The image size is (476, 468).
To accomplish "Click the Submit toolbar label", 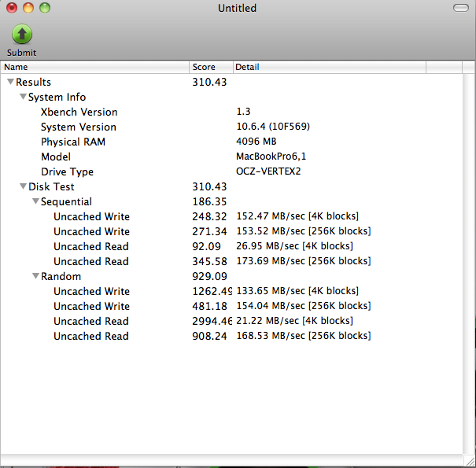I will pyautogui.click(x=21, y=53).
